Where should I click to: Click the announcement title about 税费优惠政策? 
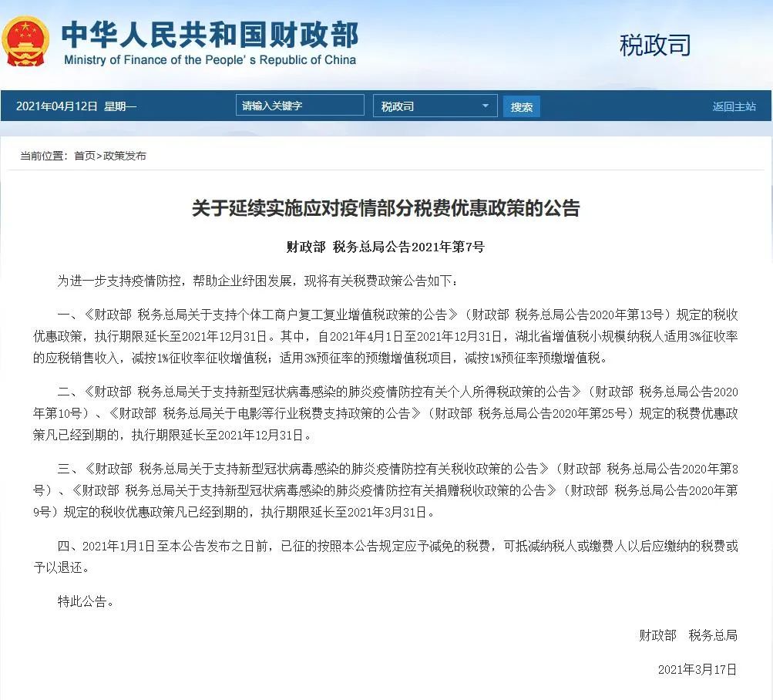(385, 208)
